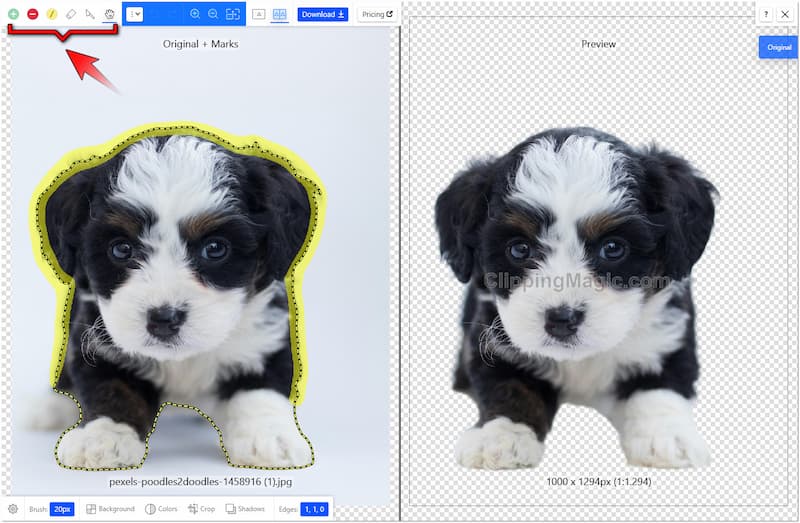Switch to single pane view mode

tap(258, 14)
